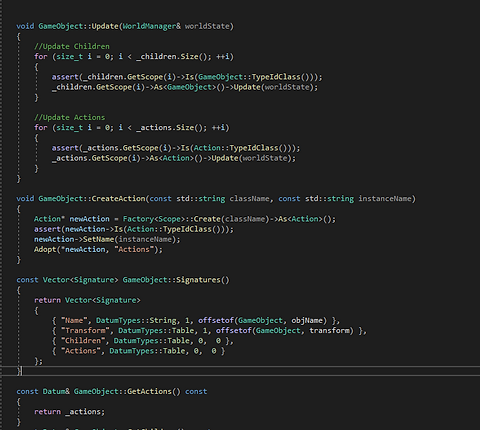Click the '{ "Actions", DatumTypes::Table' entry
Viewport: 480px width, 430px height.
138,351
